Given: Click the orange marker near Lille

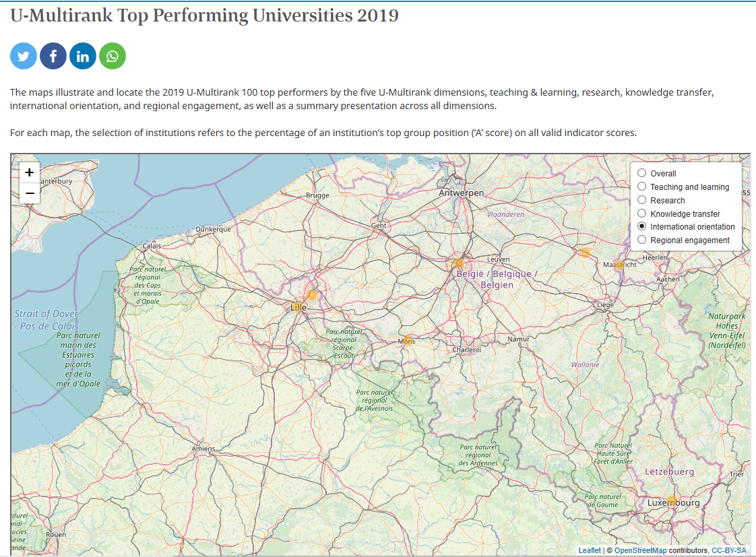Looking at the screenshot, I should [x=311, y=295].
